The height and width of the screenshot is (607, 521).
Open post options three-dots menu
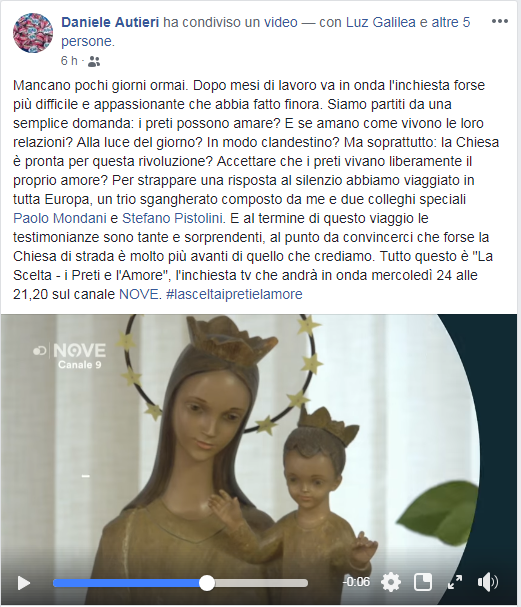(x=500, y=21)
